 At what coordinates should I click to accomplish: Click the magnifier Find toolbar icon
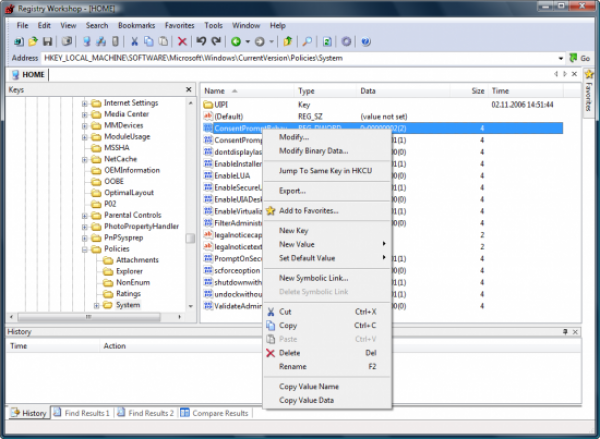tap(307, 42)
